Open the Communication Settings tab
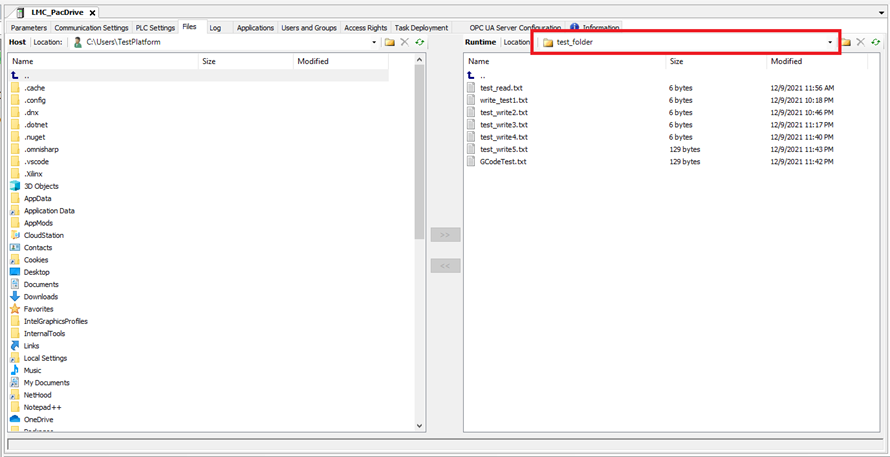Image resolution: width=890 pixels, height=457 pixels. [91, 28]
